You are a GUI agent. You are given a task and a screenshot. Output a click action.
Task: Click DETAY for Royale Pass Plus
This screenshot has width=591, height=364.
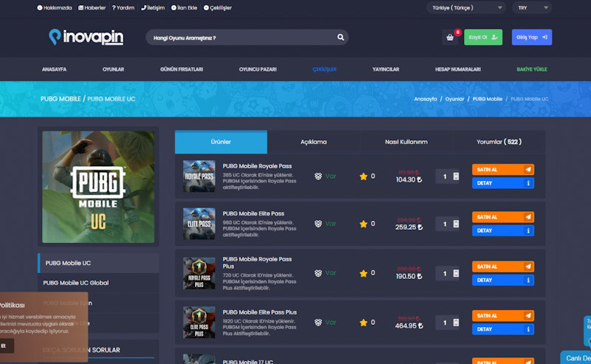coord(503,281)
